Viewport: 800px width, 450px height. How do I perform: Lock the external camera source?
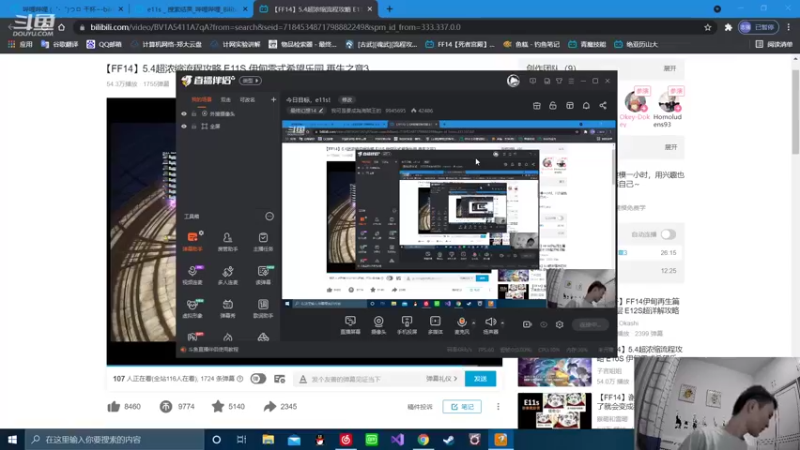pos(194,114)
